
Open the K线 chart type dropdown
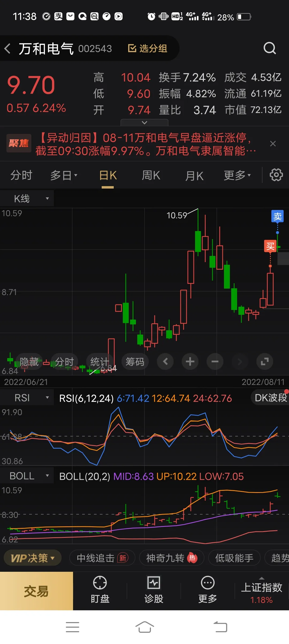[x=27, y=198]
